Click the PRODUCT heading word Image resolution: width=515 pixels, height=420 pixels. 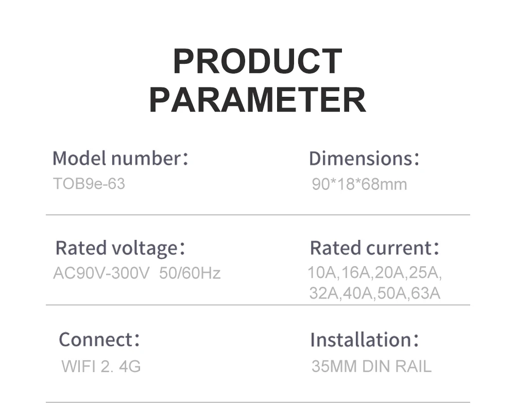(258, 61)
